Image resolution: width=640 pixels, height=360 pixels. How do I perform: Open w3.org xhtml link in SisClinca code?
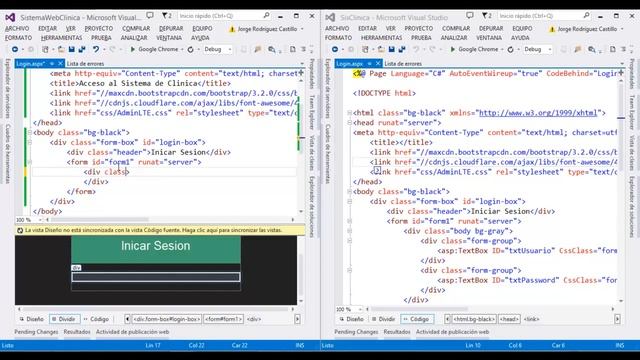(538, 113)
